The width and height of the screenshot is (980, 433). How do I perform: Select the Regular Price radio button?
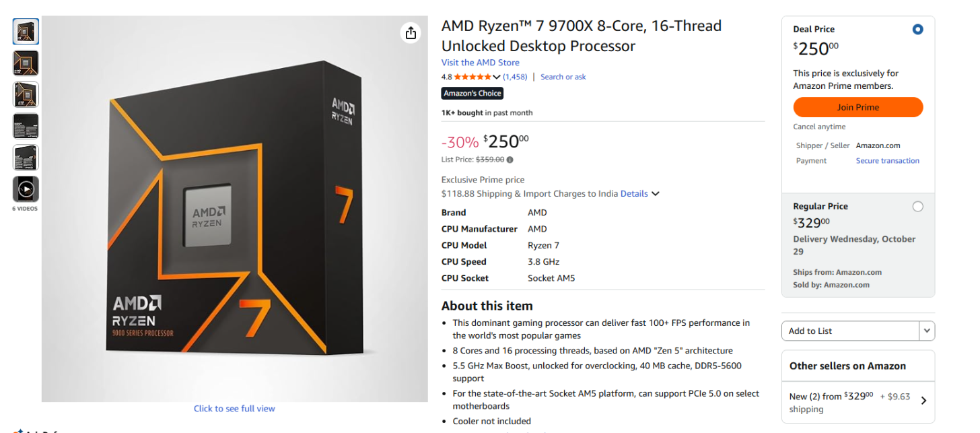[917, 207]
